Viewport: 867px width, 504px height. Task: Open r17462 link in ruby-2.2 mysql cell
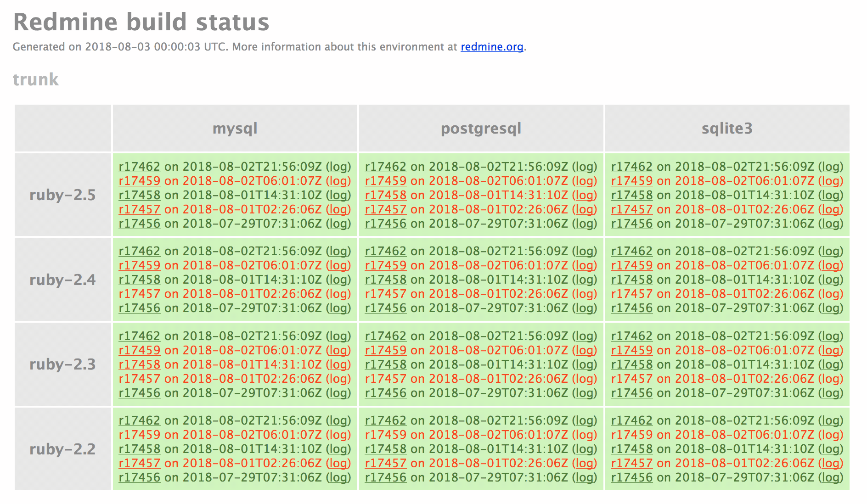tap(140, 420)
